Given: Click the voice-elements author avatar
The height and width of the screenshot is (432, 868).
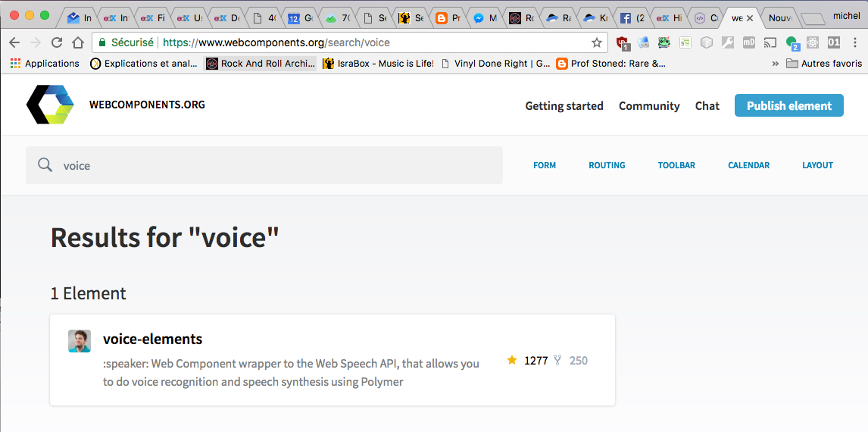Looking at the screenshot, I should pyautogui.click(x=80, y=341).
